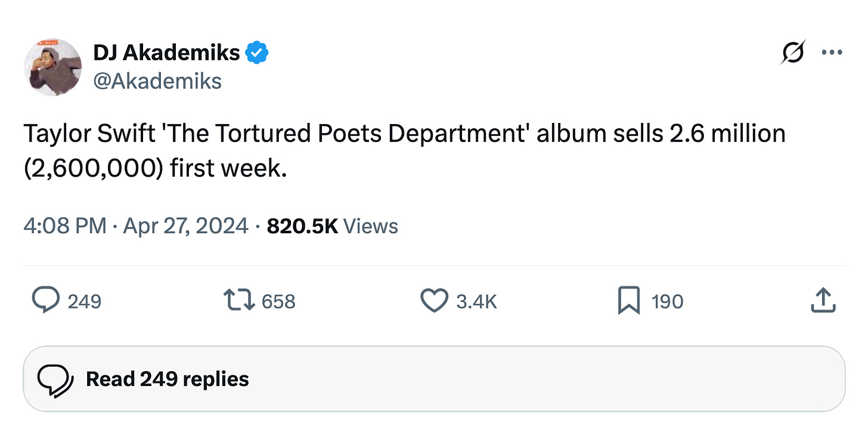The image size is (868, 423).
Task: Visit the @Akademiks profile handle
Action: pyautogui.click(x=157, y=81)
